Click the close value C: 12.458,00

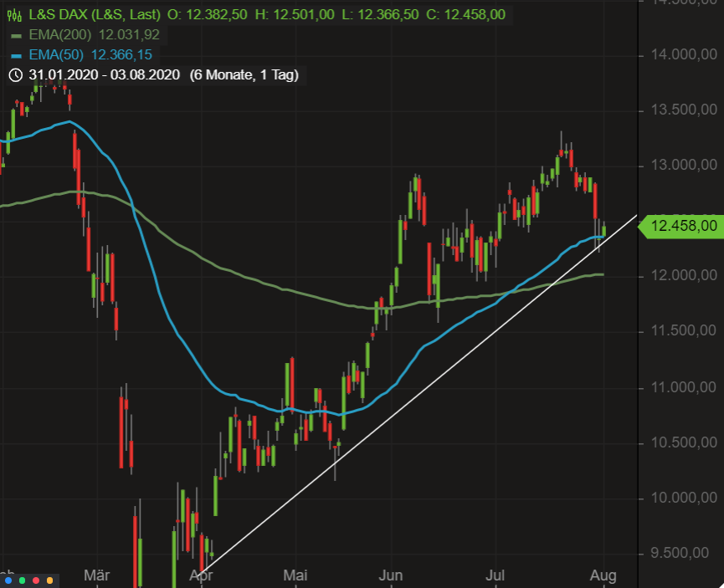click(x=466, y=15)
